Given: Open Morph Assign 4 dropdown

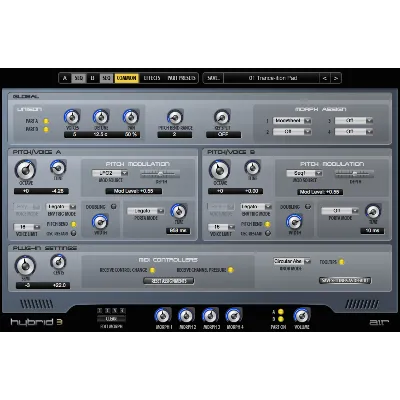Looking at the screenshot, I should click(354, 132).
